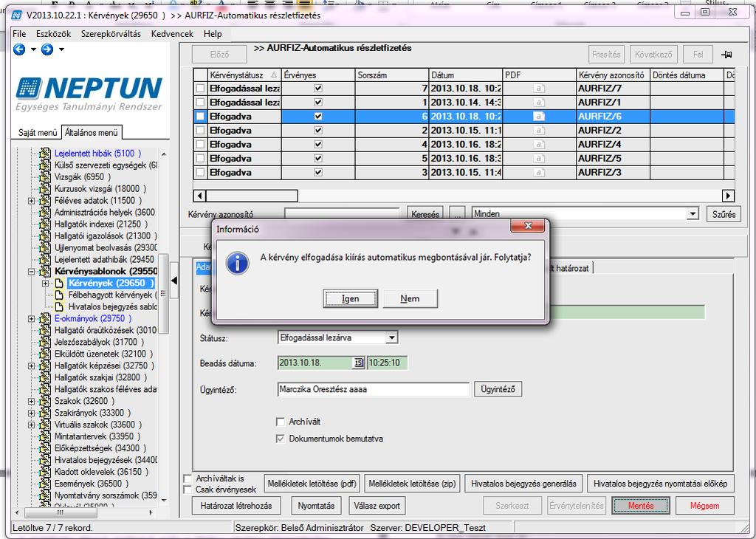This screenshot has height=539, width=756.
Task: Click the blue back navigation arrow
Action: 19,49
